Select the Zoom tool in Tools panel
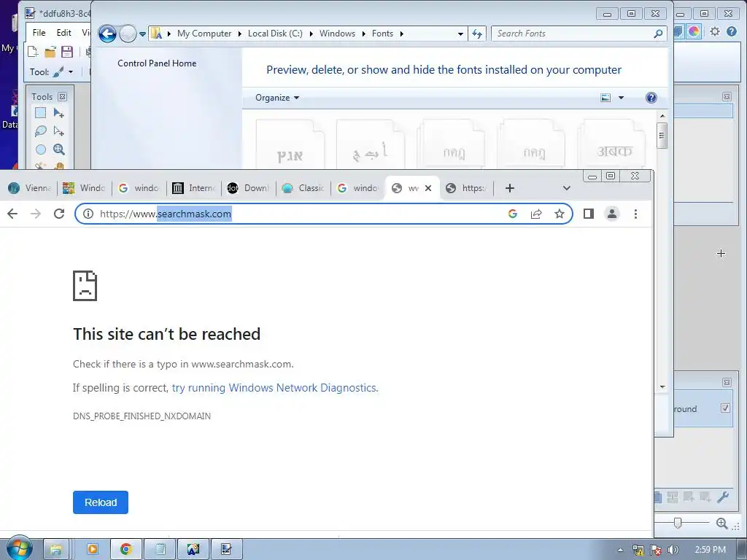The height and width of the screenshot is (560, 747). [58, 149]
